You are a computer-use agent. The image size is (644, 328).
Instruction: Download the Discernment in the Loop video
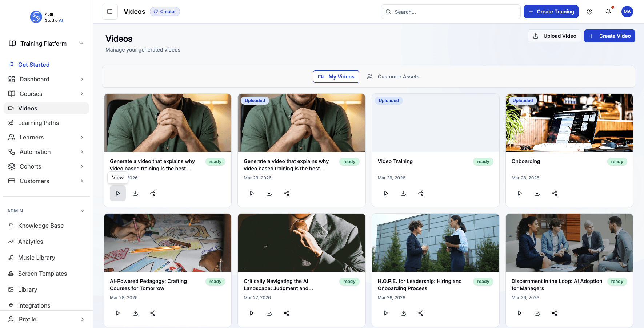tap(537, 313)
